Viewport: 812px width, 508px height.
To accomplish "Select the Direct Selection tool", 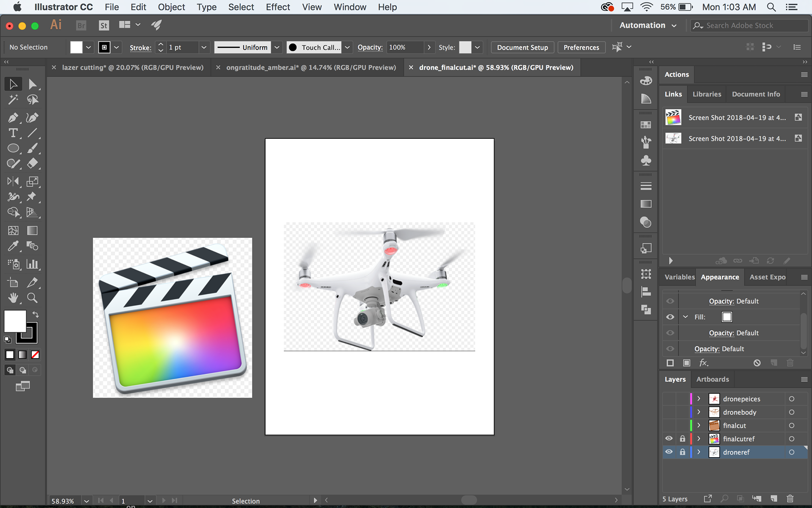I will coord(32,84).
